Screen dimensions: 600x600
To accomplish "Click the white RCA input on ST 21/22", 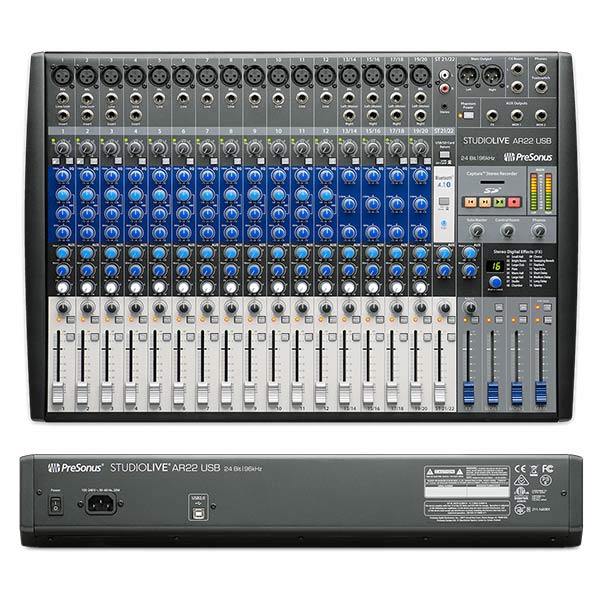I will pyautogui.click(x=444, y=74).
